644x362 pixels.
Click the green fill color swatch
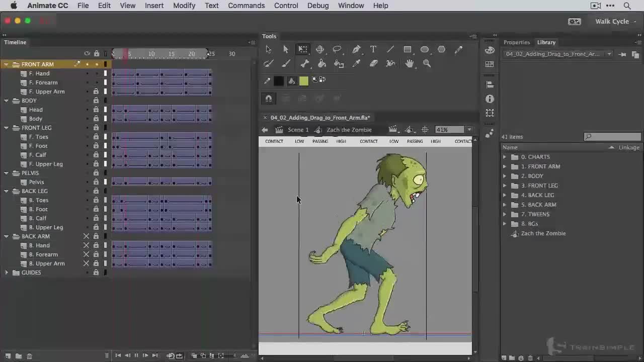[x=303, y=80]
